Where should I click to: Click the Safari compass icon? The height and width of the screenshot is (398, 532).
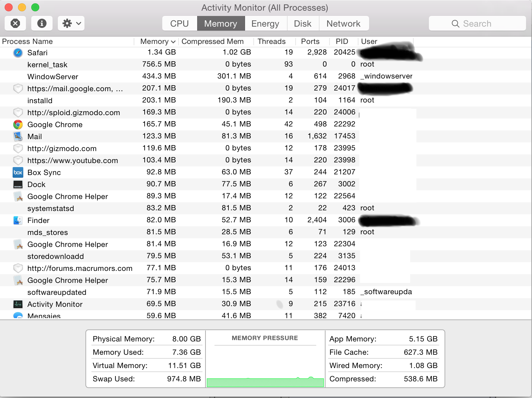(18, 53)
